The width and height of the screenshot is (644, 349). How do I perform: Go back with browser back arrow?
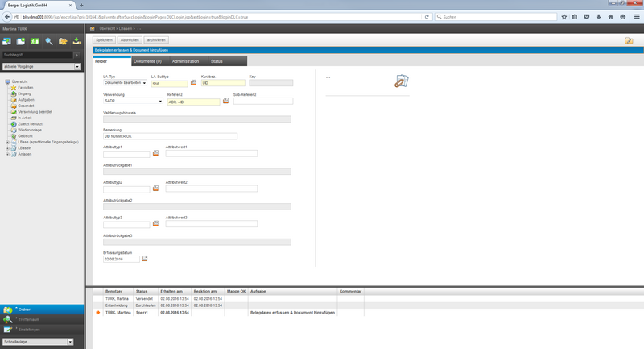7,17
